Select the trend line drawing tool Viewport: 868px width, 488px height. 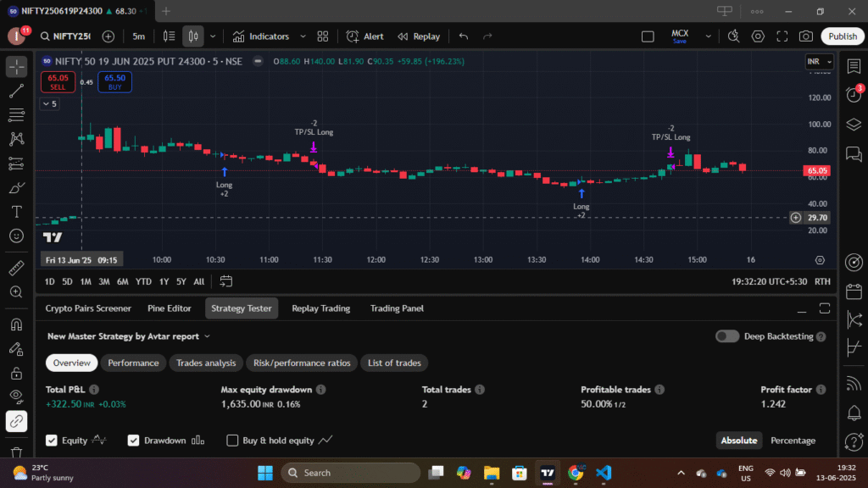pos(17,91)
